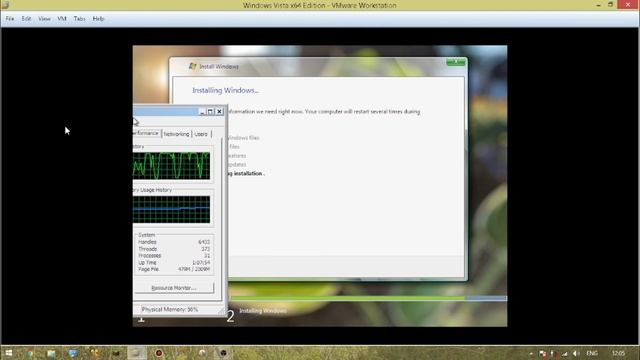
Task: Click the VMware icon in the title bar
Action: point(5,5)
